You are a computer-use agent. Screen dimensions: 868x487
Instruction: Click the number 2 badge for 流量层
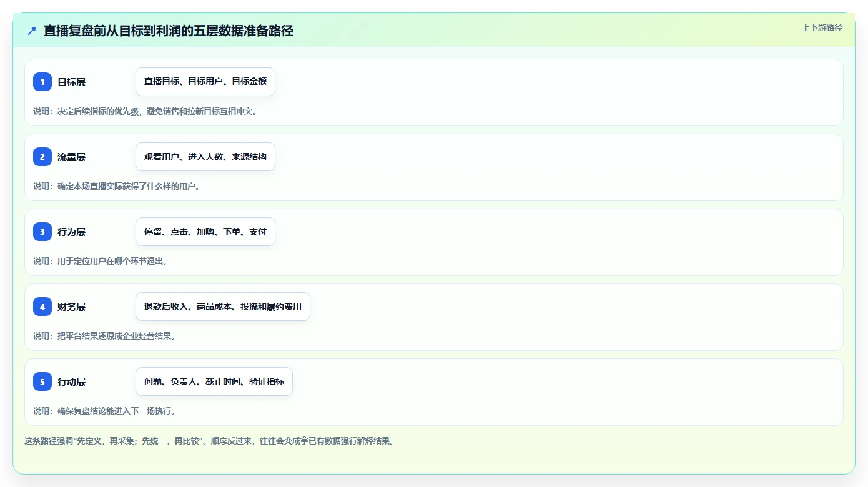(x=42, y=157)
